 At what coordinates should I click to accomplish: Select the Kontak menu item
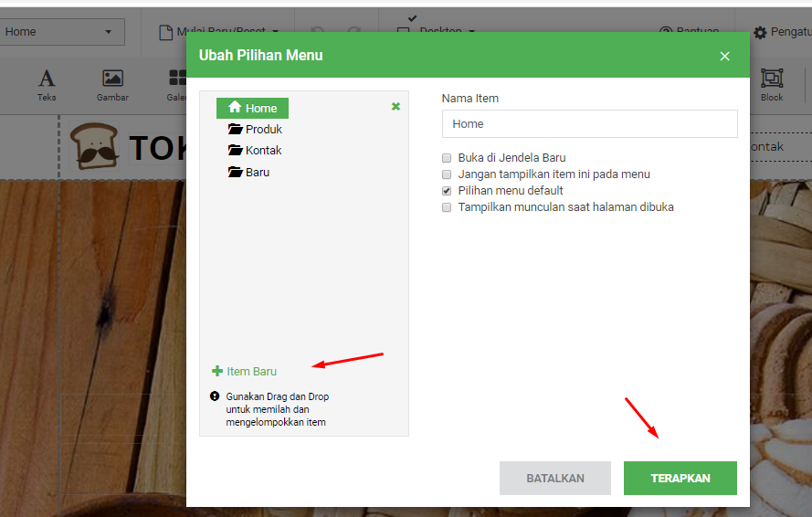pyautogui.click(x=255, y=150)
